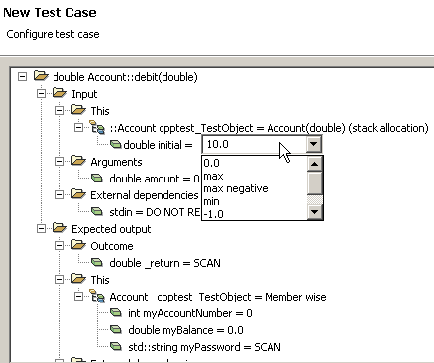
Task: Click the folder icon of double Account::debit(double)
Action: [x=41, y=76]
